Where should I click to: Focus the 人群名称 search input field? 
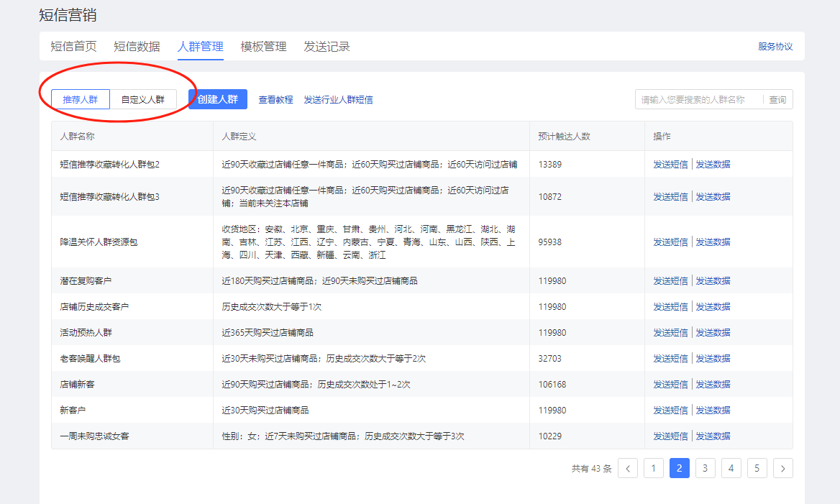click(x=698, y=100)
